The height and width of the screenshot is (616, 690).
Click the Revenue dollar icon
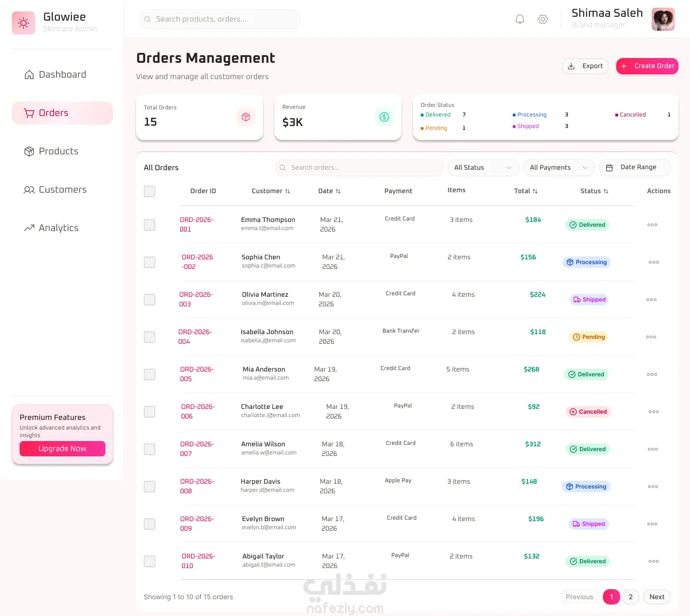[384, 117]
